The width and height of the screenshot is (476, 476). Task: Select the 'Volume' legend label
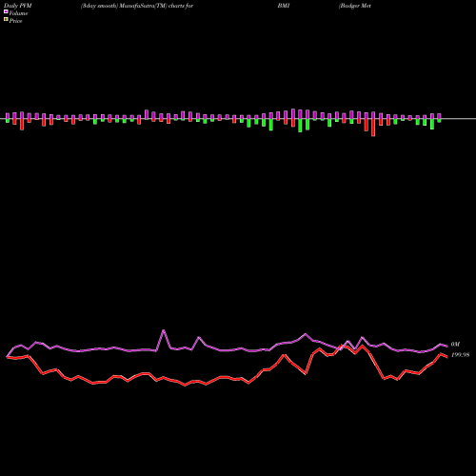coord(18,13)
